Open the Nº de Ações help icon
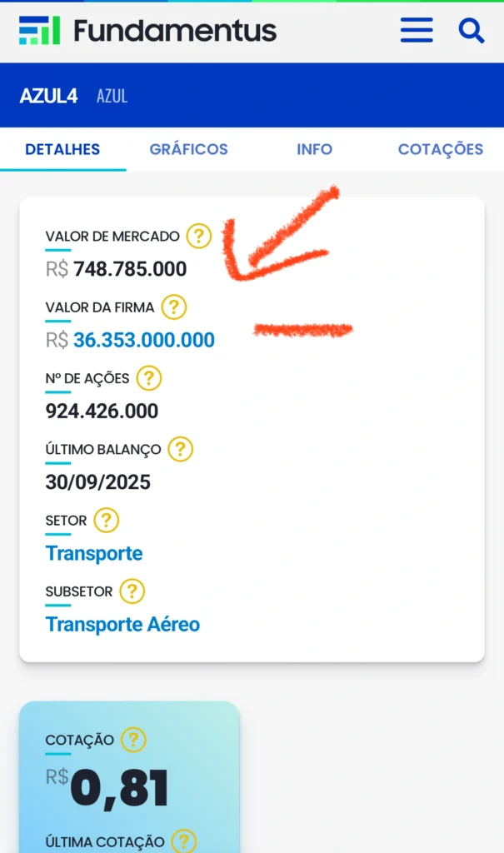Viewport: 504px width, 853px height. (x=147, y=377)
